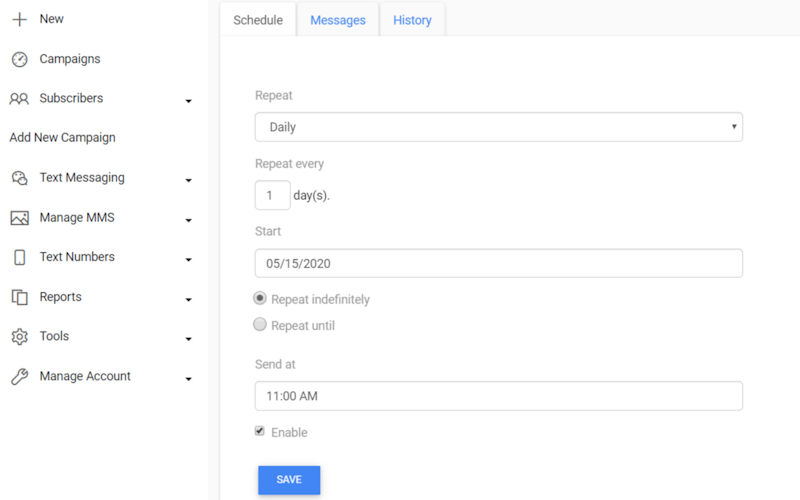Click the Manage MMS sidebar label

(77, 217)
